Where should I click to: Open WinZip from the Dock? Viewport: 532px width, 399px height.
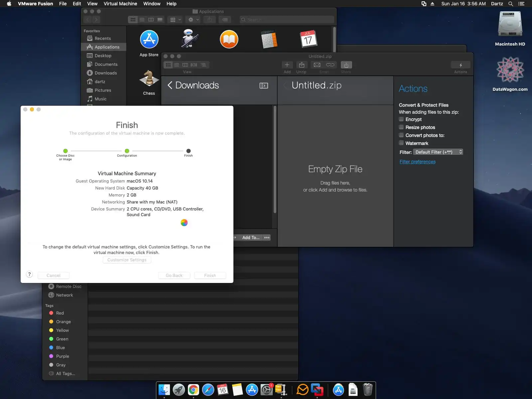[x=281, y=390]
